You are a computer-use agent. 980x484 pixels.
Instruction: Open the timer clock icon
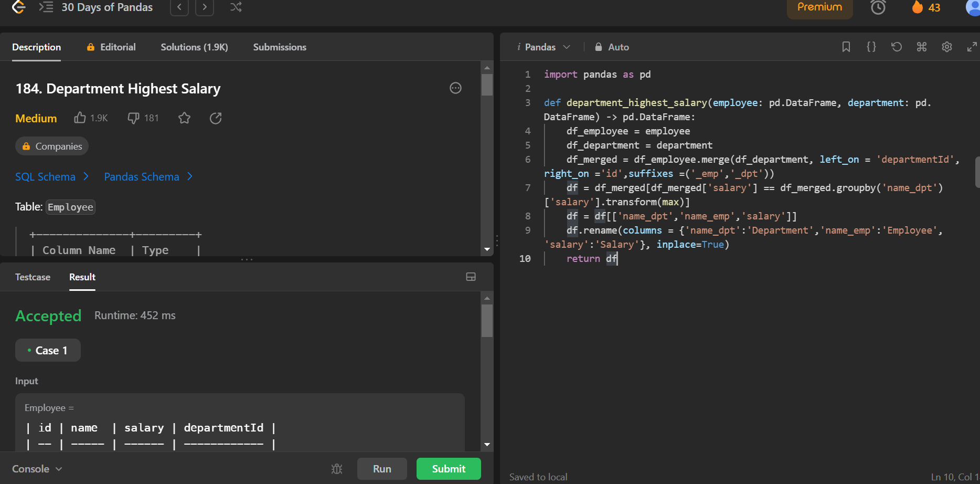878,7
